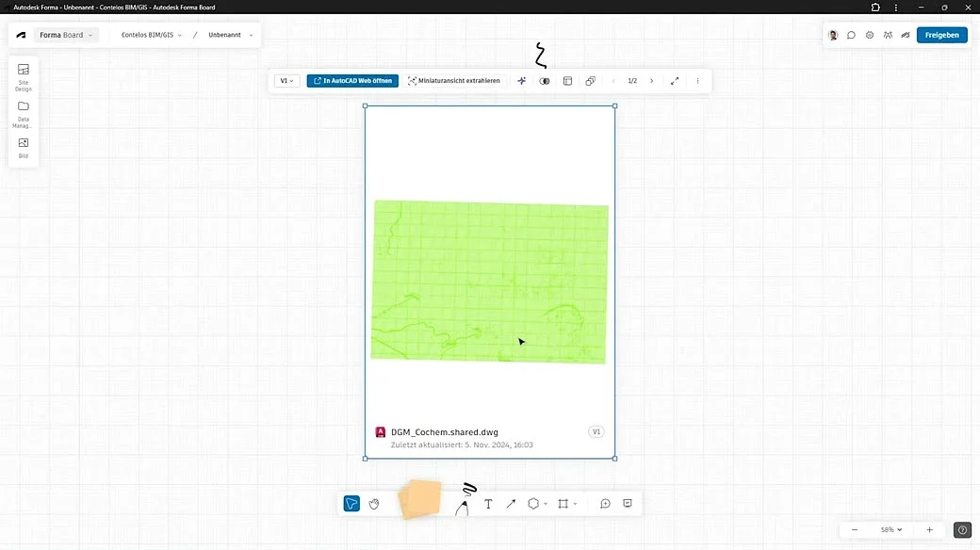
Task: Go to next page arrow beside 1/2
Action: (651, 81)
